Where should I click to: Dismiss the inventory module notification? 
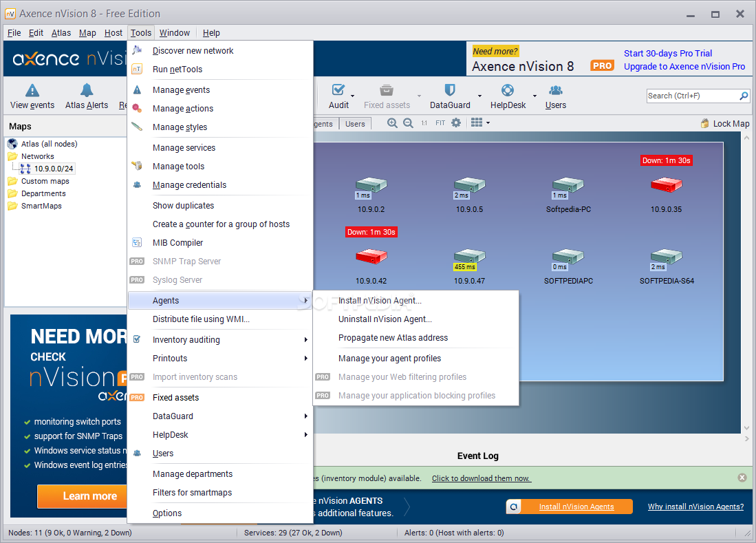coord(742,478)
